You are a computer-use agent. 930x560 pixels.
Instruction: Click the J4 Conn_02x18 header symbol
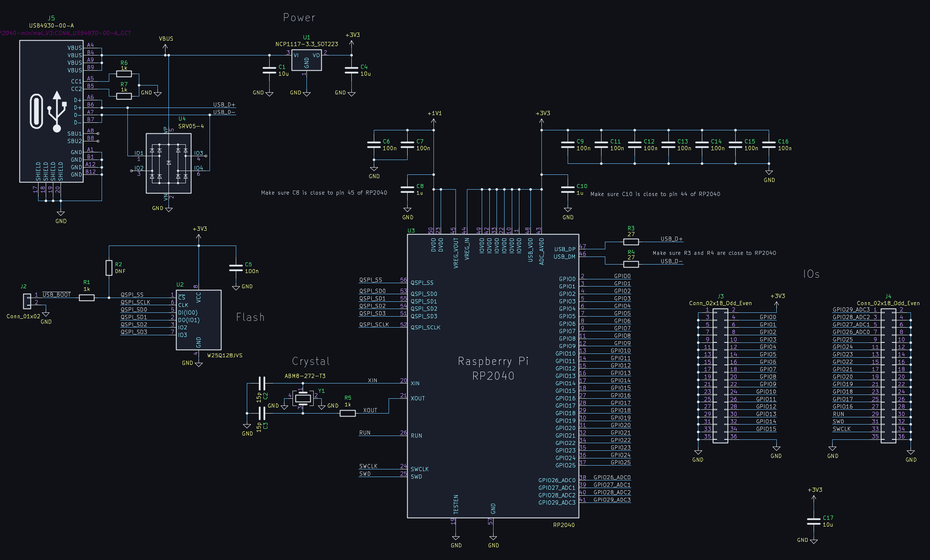(x=889, y=376)
